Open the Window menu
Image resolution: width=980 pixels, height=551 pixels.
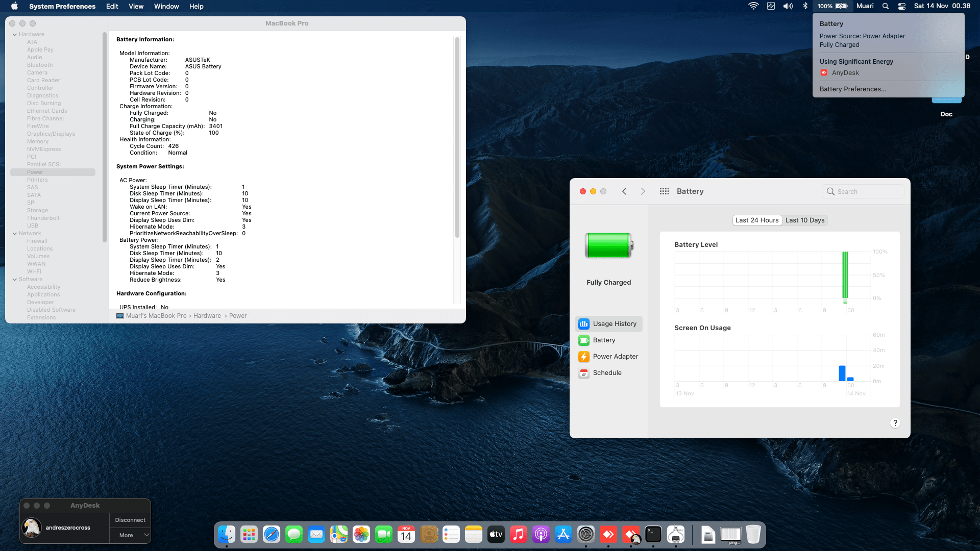(166, 6)
